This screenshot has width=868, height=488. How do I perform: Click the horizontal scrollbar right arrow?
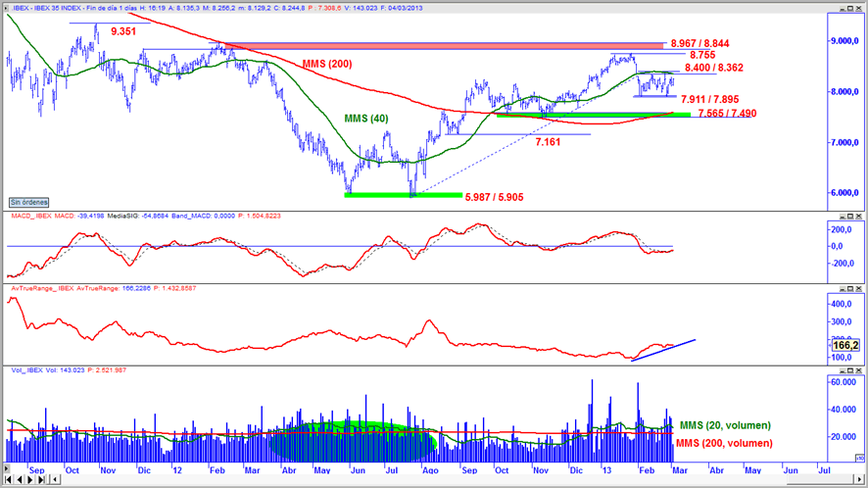(860, 479)
